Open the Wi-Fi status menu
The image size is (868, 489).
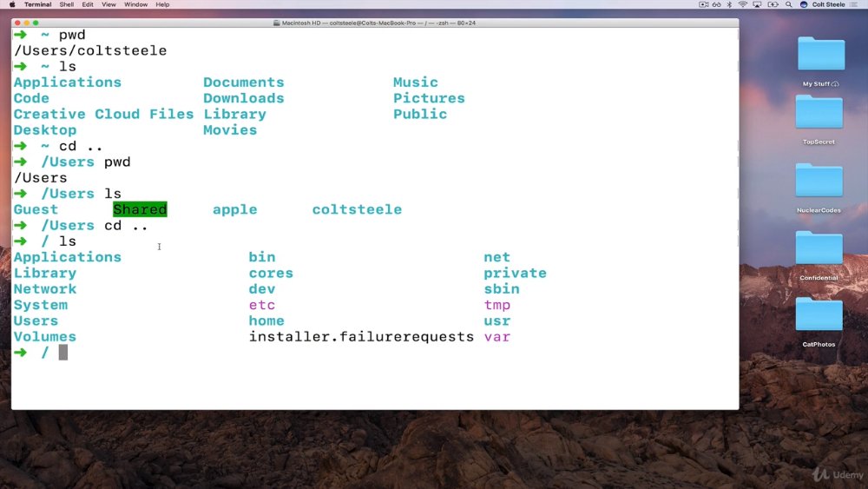tap(743, 4)
